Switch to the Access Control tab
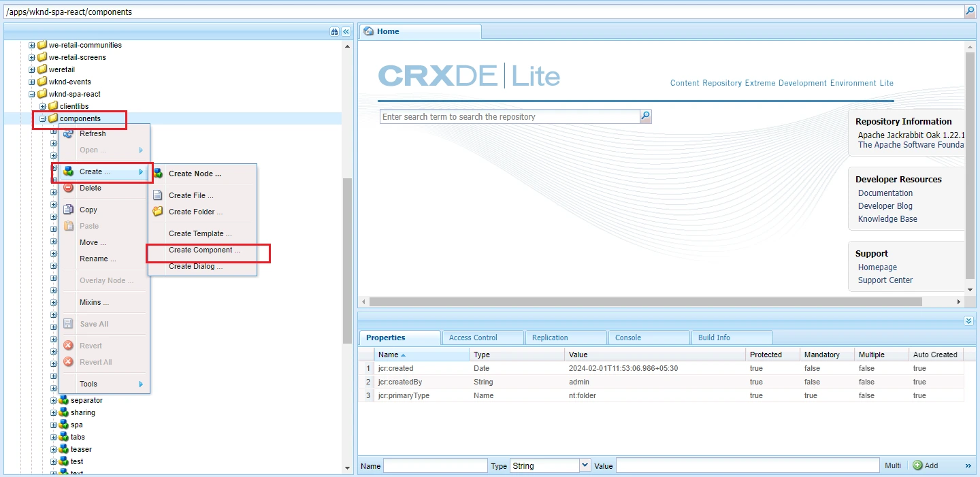 [x=473, y=338]
